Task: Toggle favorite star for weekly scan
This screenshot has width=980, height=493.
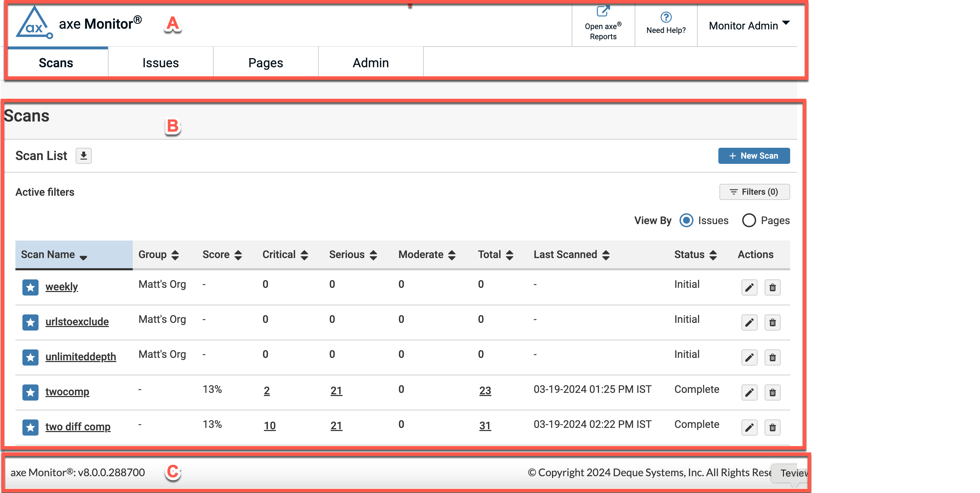Action: (x=30, y=287)
